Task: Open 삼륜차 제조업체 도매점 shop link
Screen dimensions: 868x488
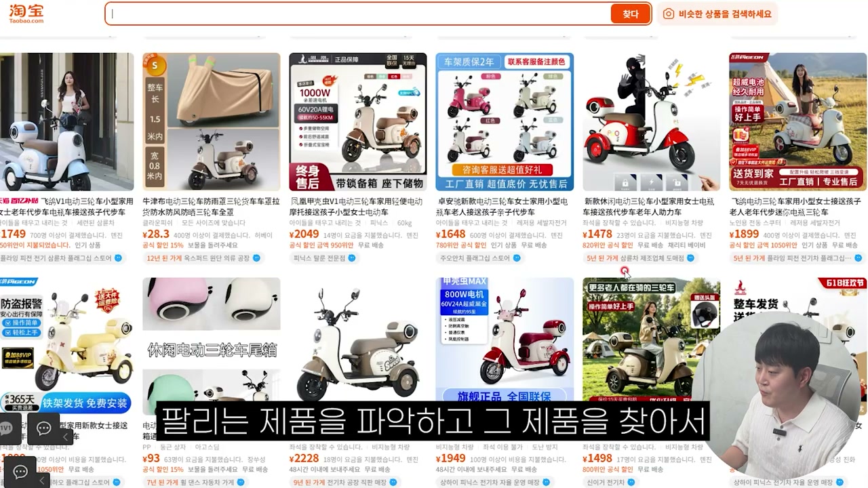Action: coord(652,258)
